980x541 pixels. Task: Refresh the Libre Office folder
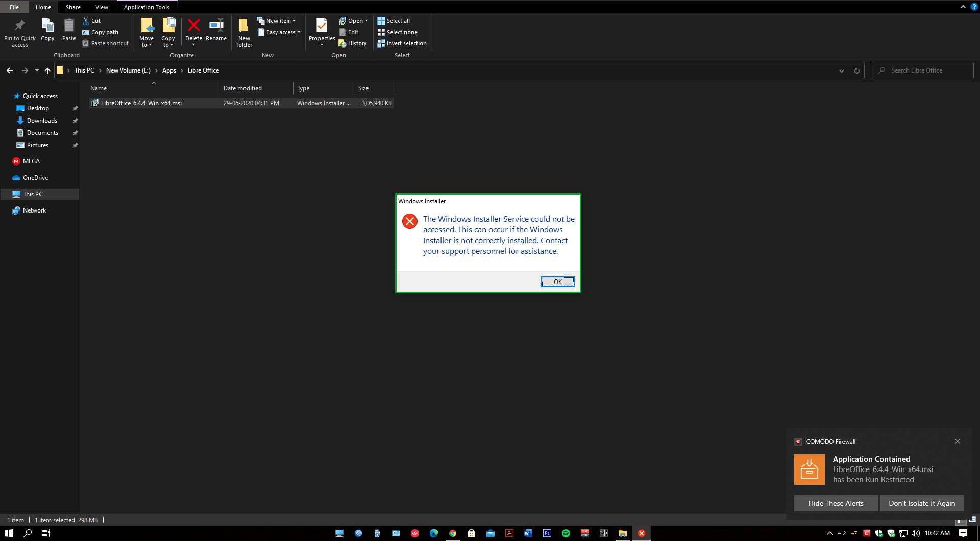(x=857, y=70)
